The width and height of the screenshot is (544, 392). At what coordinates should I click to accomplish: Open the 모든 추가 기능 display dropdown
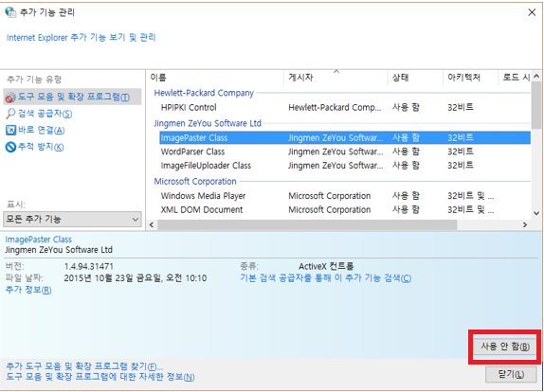click(x=72, y=219)
